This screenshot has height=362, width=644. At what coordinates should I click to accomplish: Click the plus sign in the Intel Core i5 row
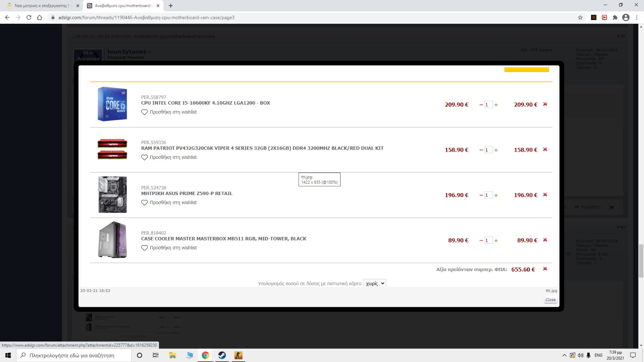(x=496, y=105)
